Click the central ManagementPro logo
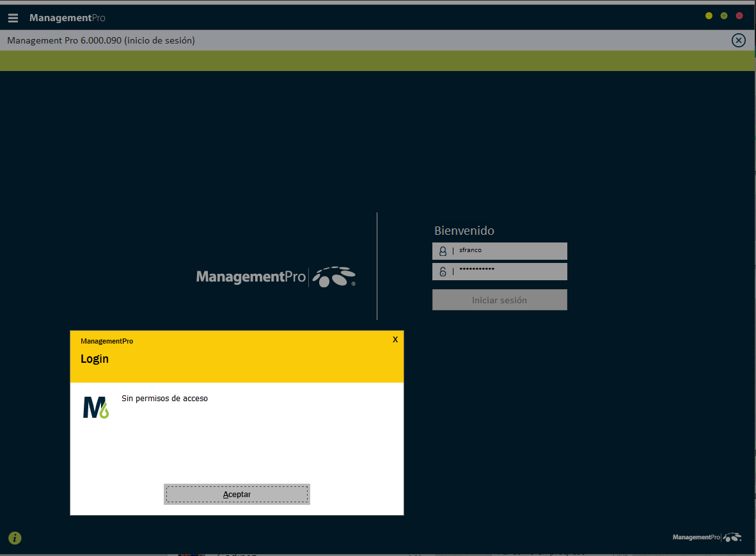Screen dimensions: 756x556 coord(276,277)
